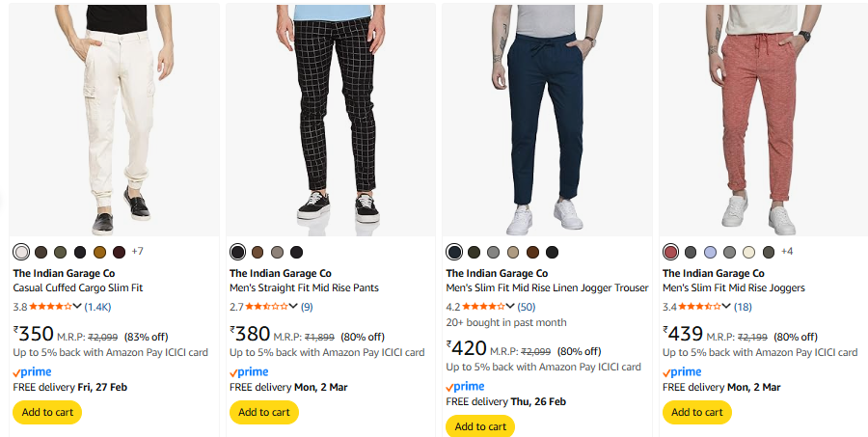Click Prime logo under the ₹350 cargo pants
This screenshot has width=868, height=437.
[x=32, y=371]
